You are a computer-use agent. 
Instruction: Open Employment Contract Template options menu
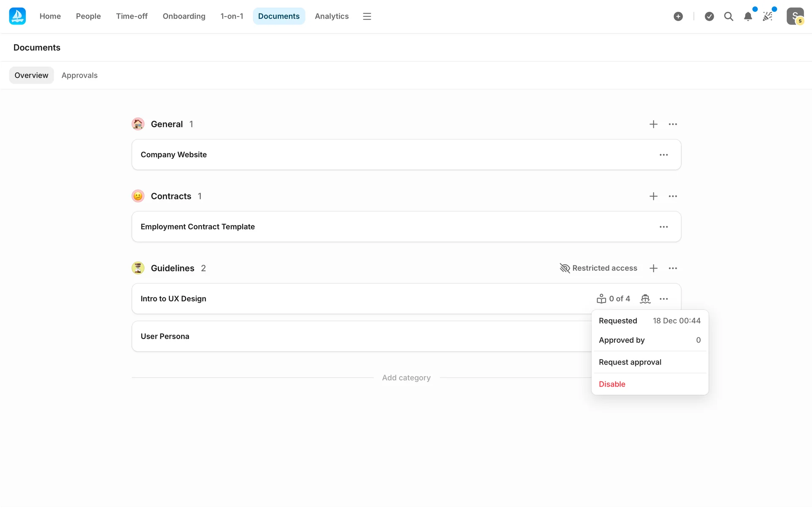point(664,226)
